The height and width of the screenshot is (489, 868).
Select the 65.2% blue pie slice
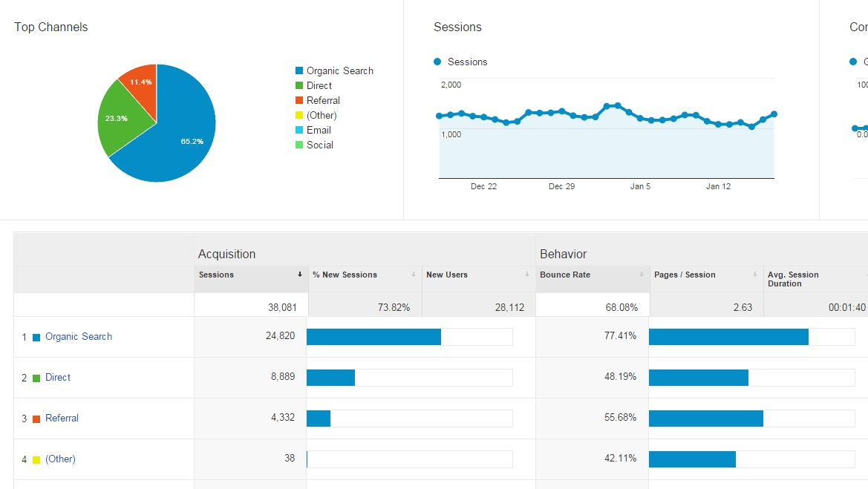tap(178, 134)
